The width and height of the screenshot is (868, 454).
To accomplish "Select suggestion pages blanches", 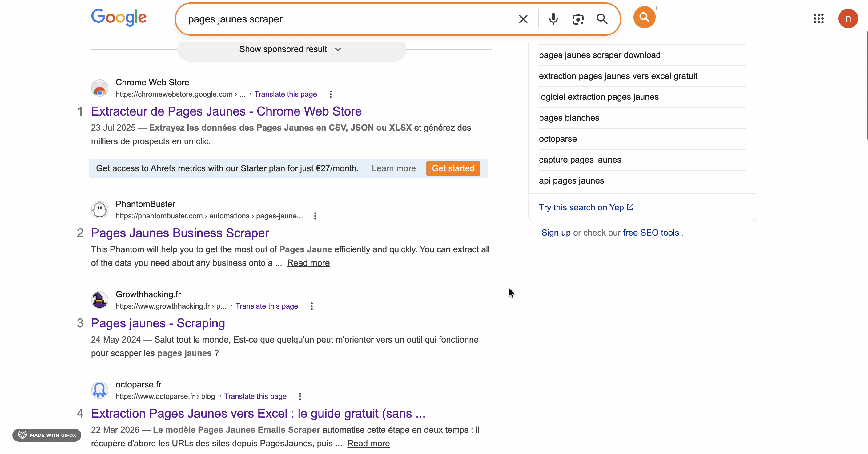I will pyautogui.click(x=569, y=118).
